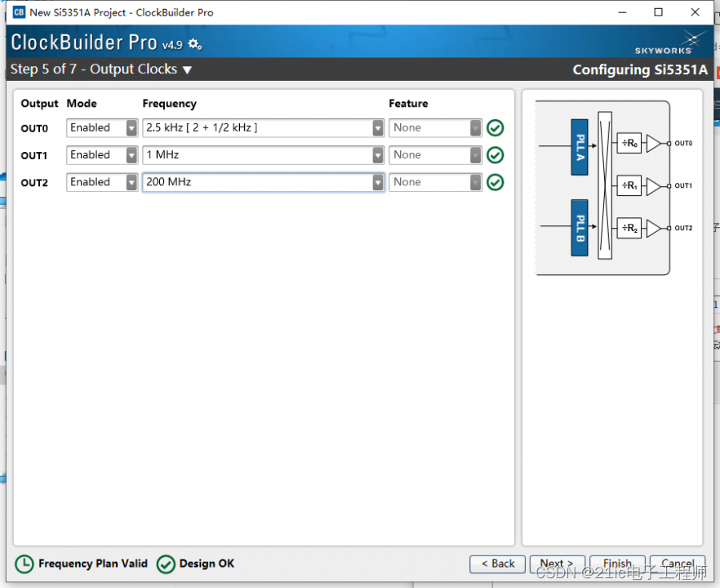This screenshot has width=720, height=588.
Task: Cancel the project wizard
Action: pos(678,564)
